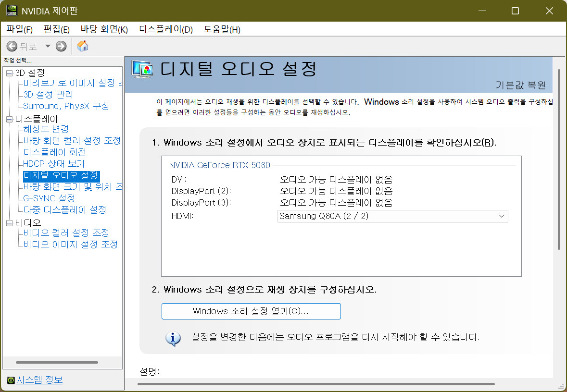Screen dimensions: 567x392
Task: Click the 뒤로 back button label
Action: tap(28, 47)
